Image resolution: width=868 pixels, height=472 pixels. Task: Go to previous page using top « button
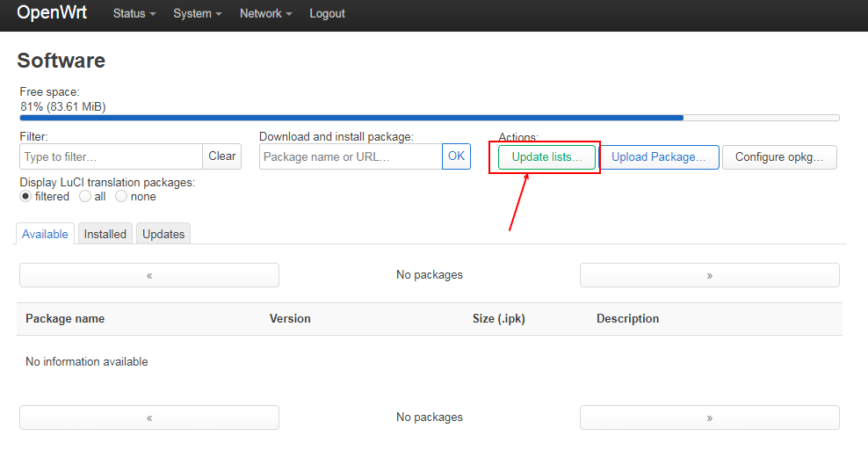point(149,275)
